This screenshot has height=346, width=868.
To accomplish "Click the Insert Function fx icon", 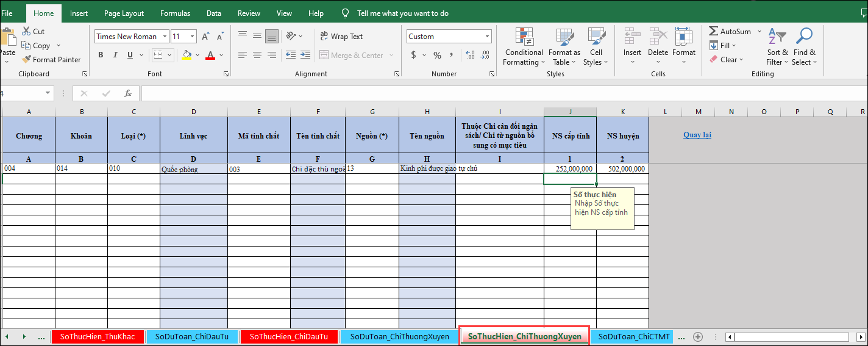I will click(x=128, y=93).
